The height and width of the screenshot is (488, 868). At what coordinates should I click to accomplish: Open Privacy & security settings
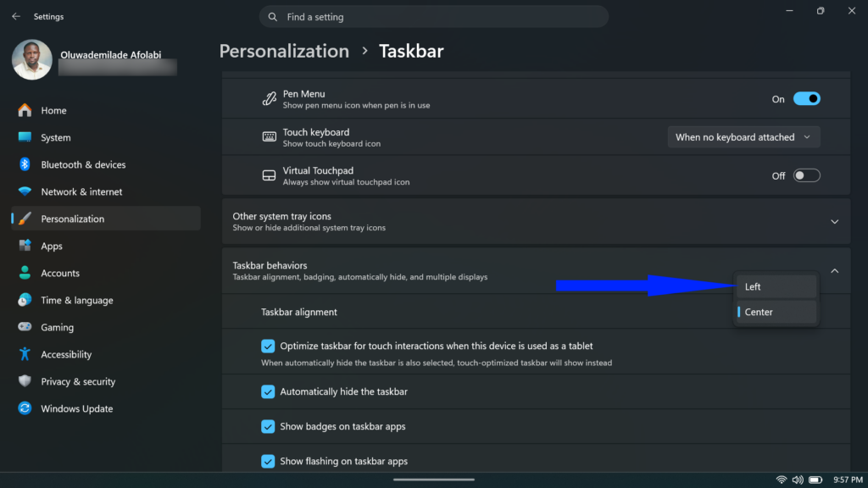click(x=106, y=381)
